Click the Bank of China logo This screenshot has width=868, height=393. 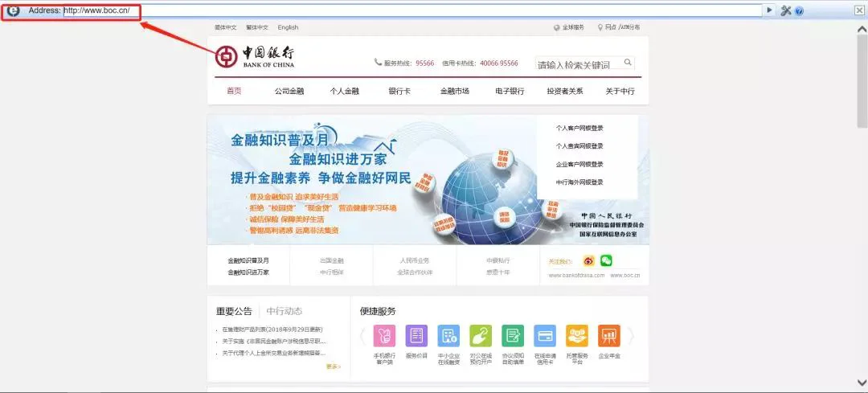click(255, 56)
